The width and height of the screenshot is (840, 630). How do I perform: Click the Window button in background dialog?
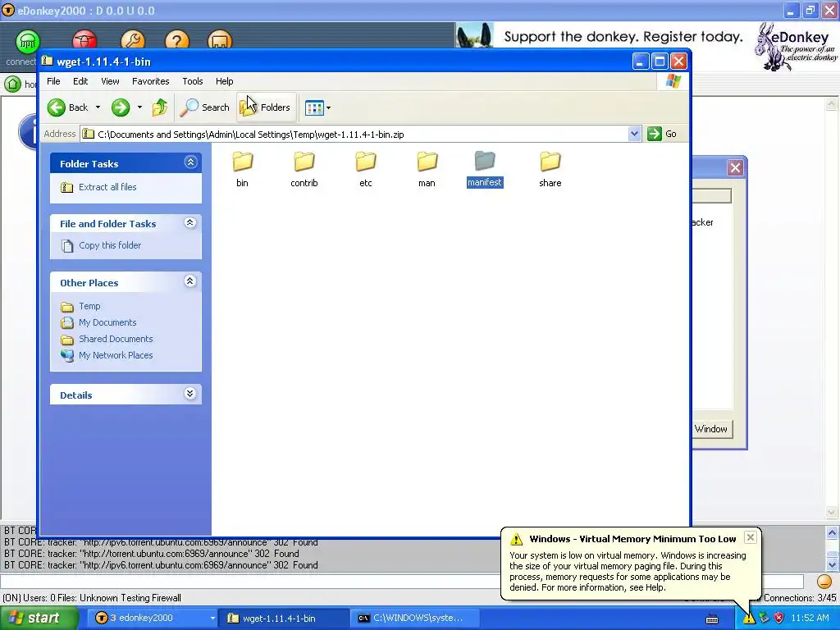pyautogui.click(x=710, y=429)
